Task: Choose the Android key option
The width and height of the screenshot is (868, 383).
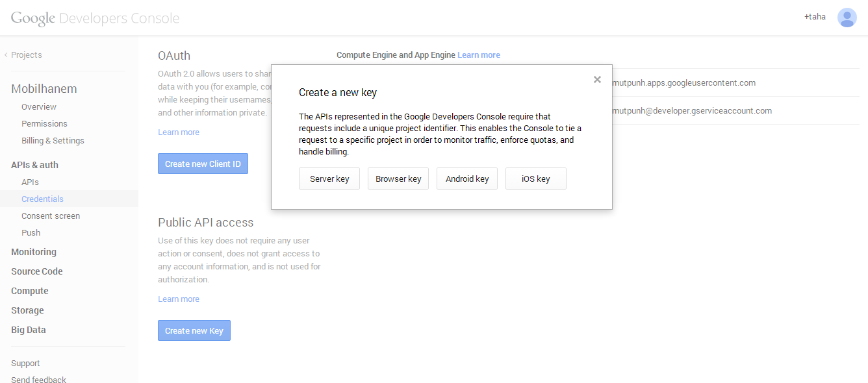Action: 467,179
